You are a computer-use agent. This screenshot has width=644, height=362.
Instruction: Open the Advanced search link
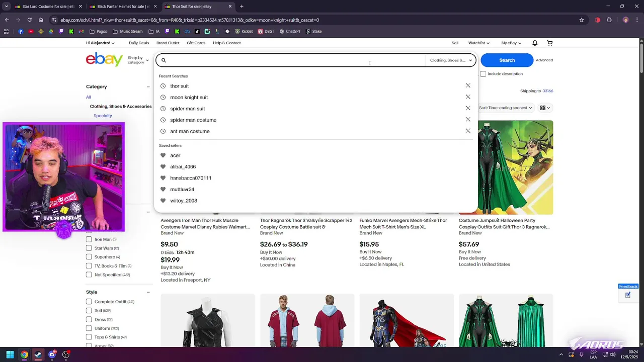544,60
